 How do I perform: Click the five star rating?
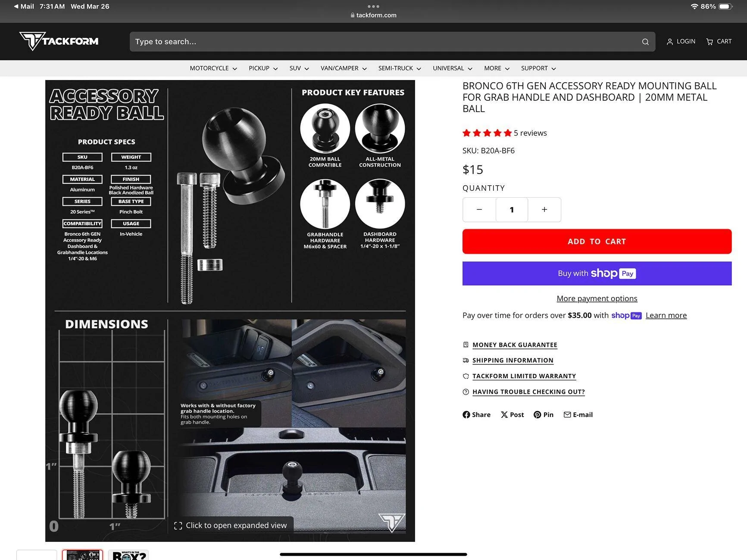(487, 133)
